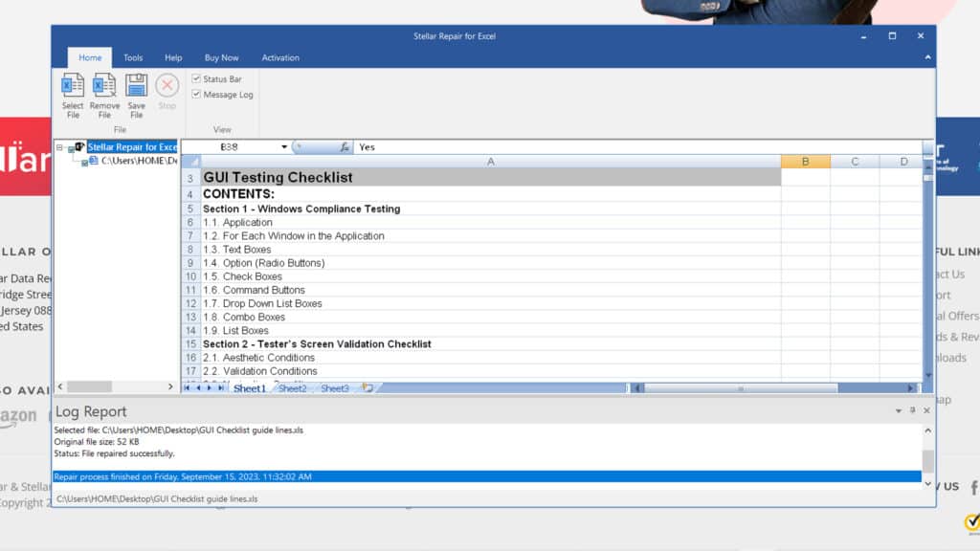Open the Log Report panel dropdown arrow
The image size is (980, 551).
click(x=898, y=410)
